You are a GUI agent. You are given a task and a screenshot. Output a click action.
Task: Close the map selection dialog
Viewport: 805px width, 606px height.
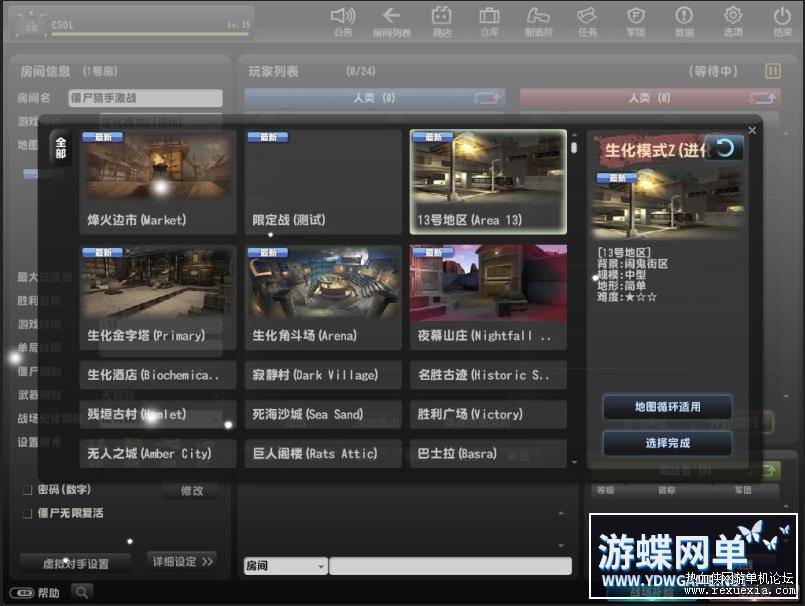click(752, 130)
